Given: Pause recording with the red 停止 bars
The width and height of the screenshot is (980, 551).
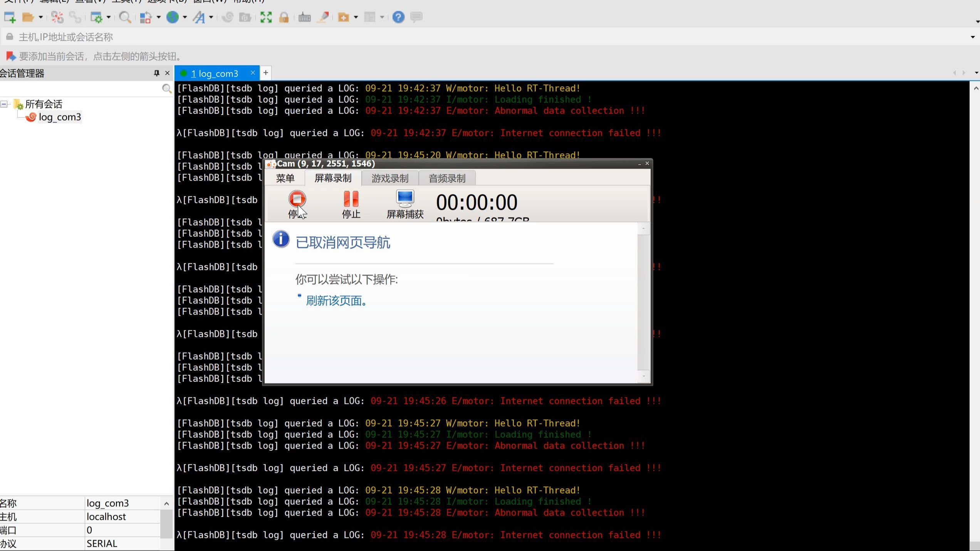Looking at the screenshot, I should (x=351, y=204).
